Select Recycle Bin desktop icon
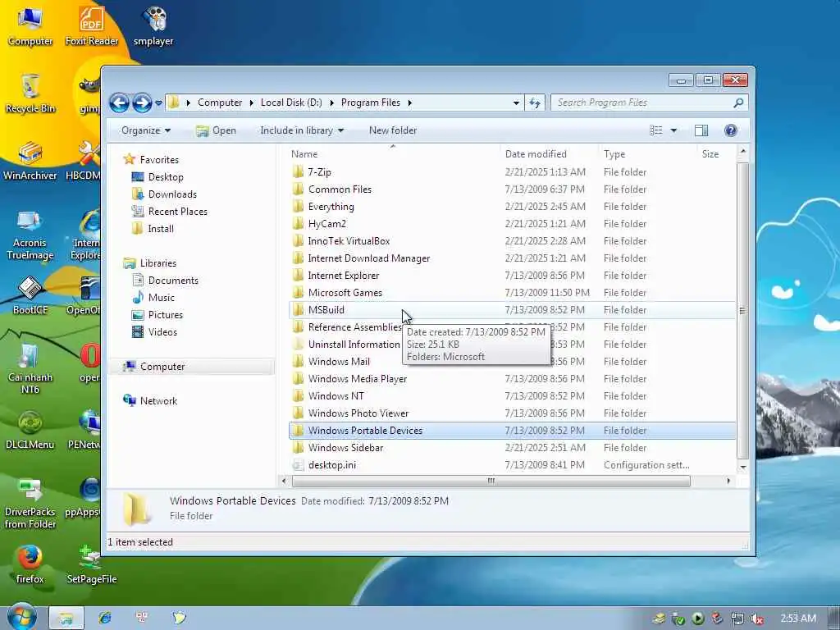This screenshot has width=840, height=630. pos(30,94)
